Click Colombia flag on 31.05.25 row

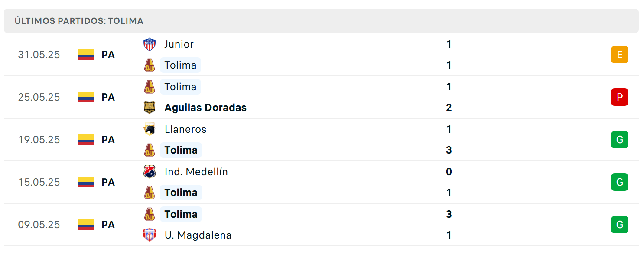86,55
